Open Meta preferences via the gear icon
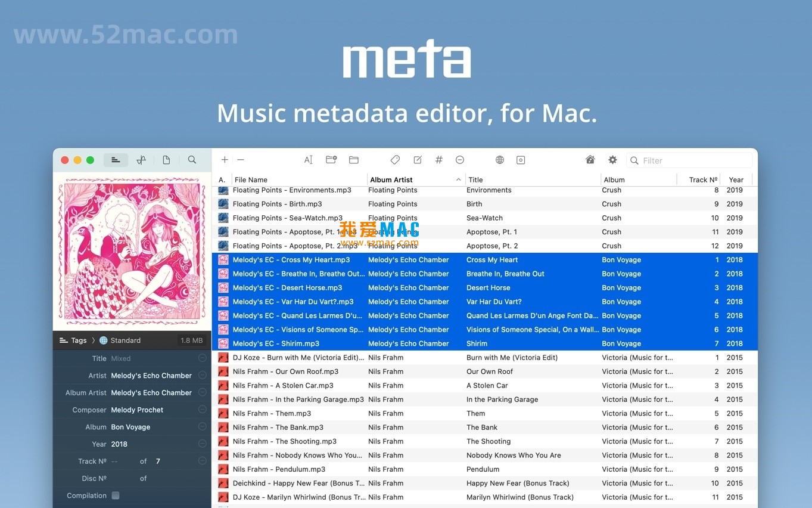The image size is (812, 508). [x=612, y=160]
